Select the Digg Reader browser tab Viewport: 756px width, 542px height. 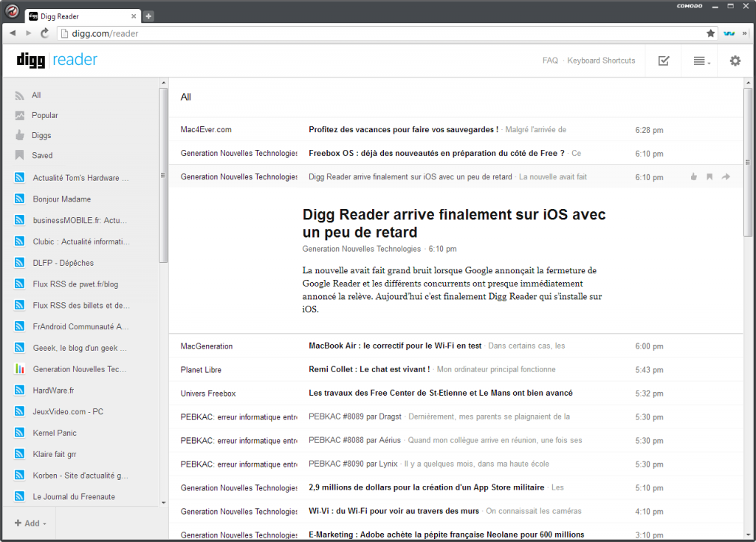[x=82, y=16]
